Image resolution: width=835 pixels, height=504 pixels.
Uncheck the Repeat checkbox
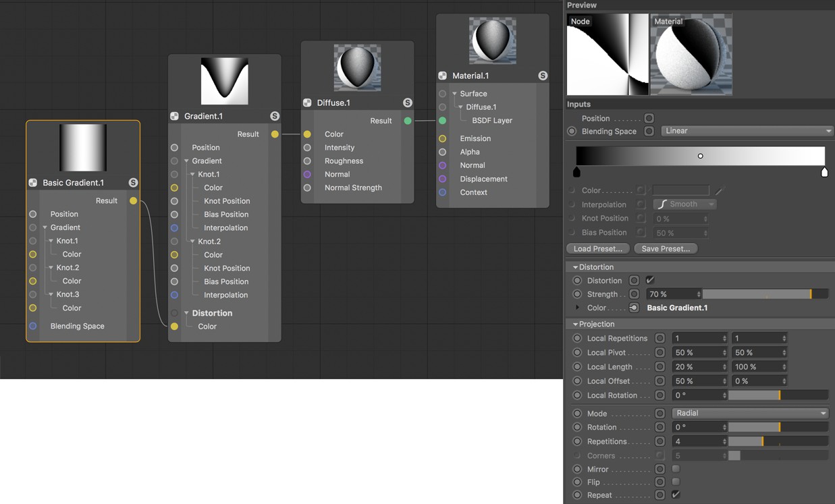pyautogui.click(x=676, y=495)
